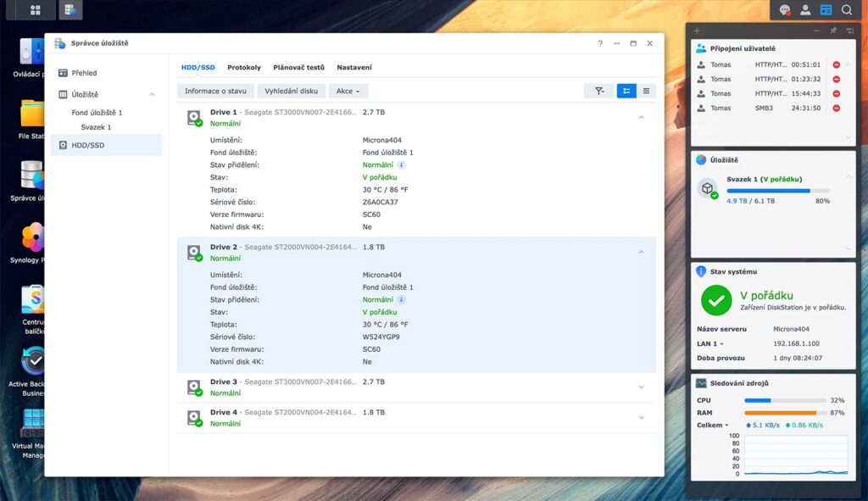
Task: Click the Vyhledání disku button
Action: tap(292, 91)
